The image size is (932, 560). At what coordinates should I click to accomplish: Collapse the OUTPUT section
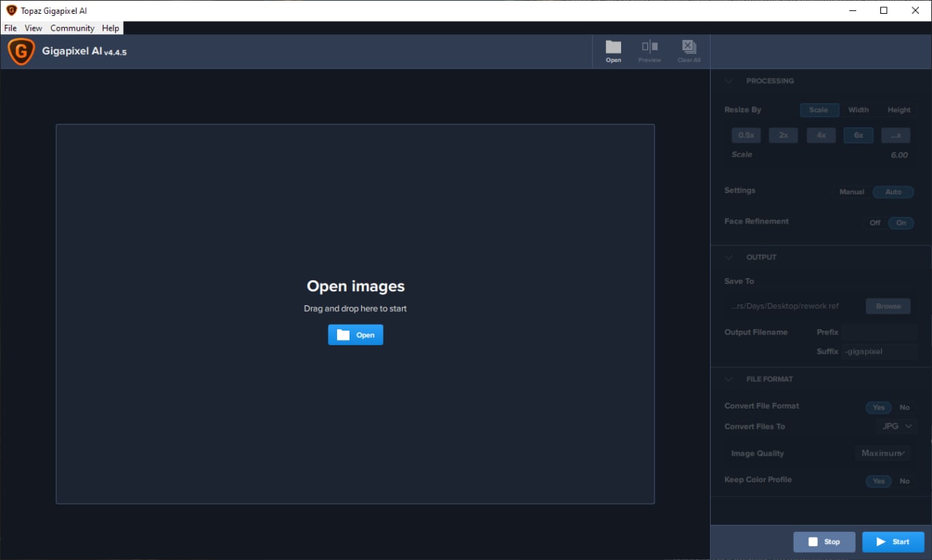coord(729,257)
